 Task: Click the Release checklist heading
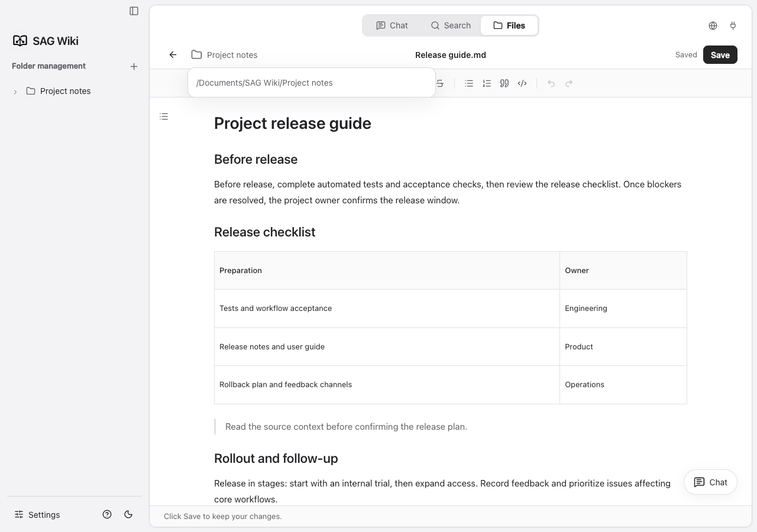point(264,232)
